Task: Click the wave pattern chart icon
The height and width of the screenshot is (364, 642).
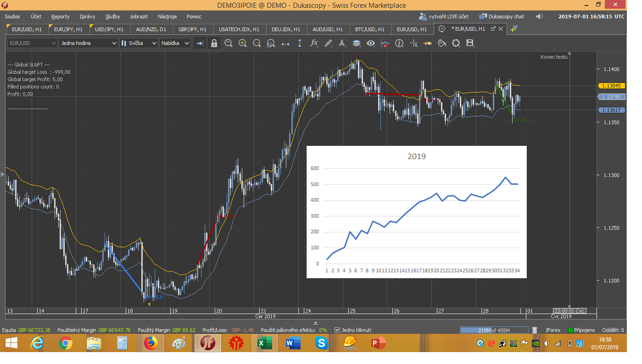Action: pyautogui.click(x=385, y=43)
